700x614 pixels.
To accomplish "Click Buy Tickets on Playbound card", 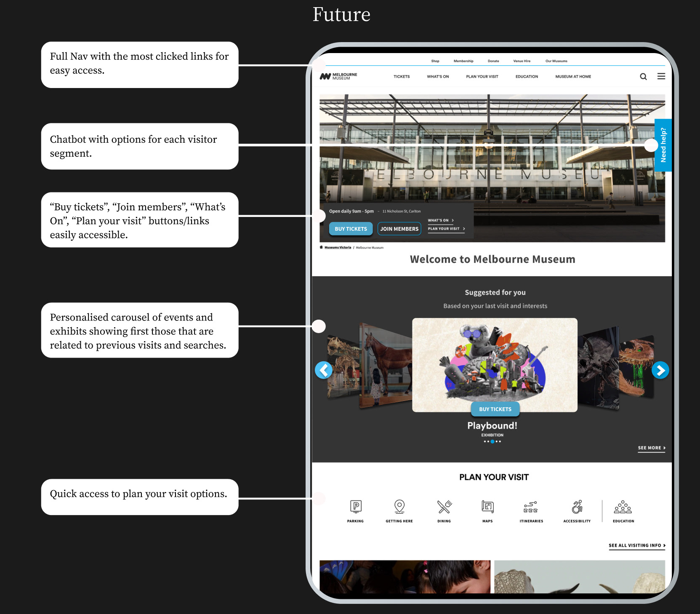I will [495, 409].
